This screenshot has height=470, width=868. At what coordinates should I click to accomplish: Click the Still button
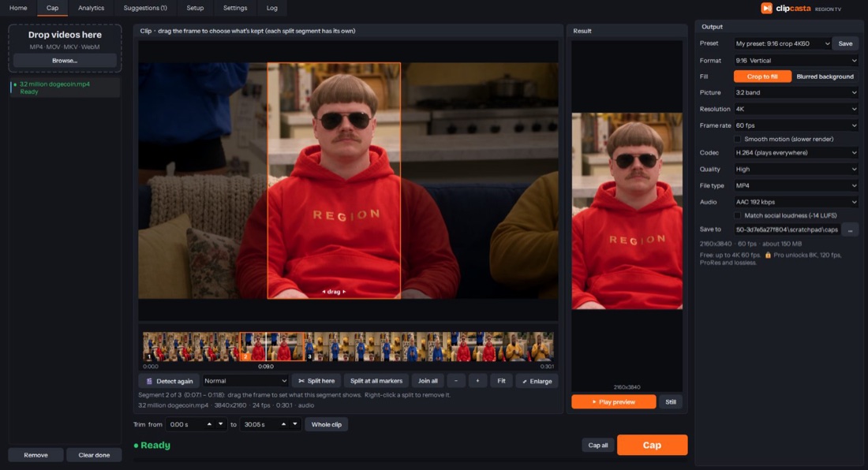(x=671, y=402)
